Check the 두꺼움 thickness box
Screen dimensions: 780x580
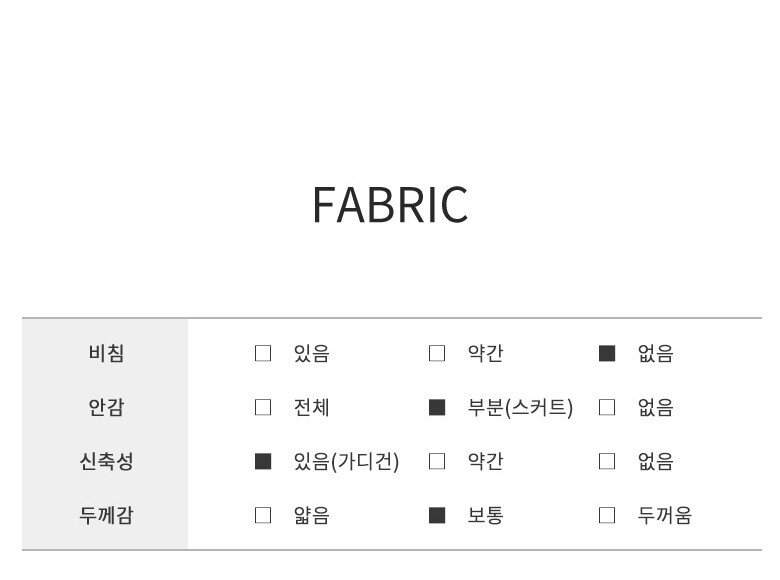pyautogui.click(x=607, y=516)
